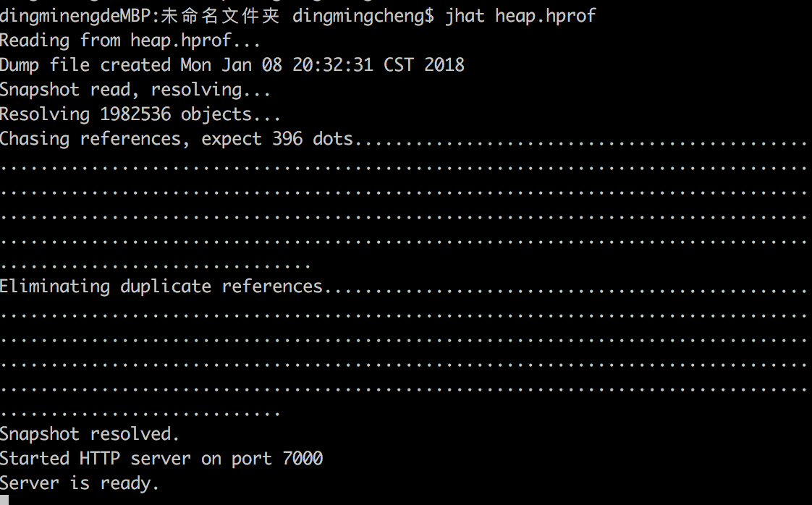This screenshot has height=505, width=812.
Task: Click the 'jhat heap.hprof' command text
Action: pos(520,16)
